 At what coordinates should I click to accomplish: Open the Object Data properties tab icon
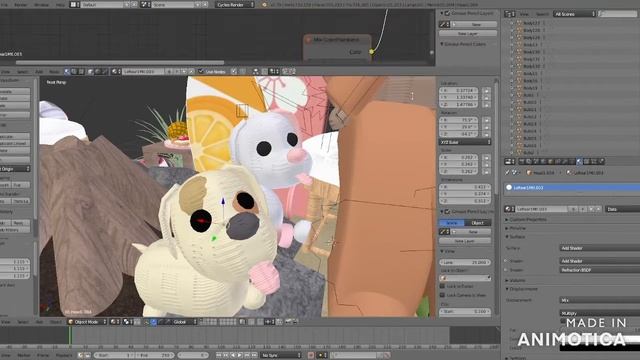[572, 161]
